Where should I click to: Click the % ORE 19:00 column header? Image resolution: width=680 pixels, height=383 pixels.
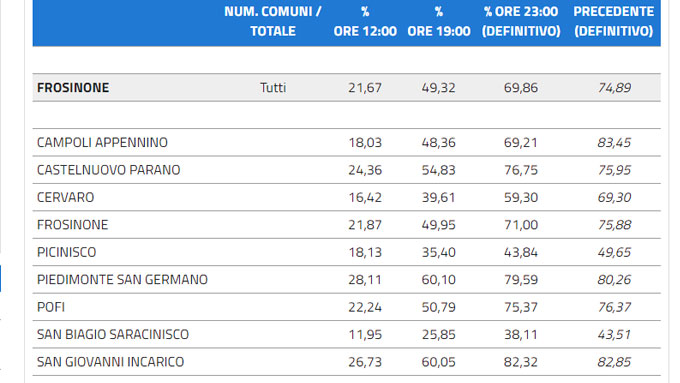click(x=439, y=21)
